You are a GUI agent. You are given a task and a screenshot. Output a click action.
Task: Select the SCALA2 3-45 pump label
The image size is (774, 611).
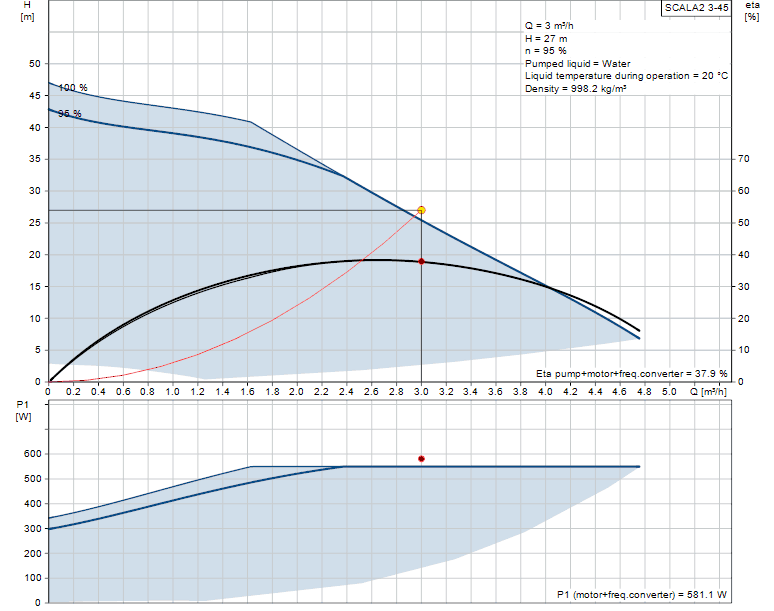click(x=696, y=7)
